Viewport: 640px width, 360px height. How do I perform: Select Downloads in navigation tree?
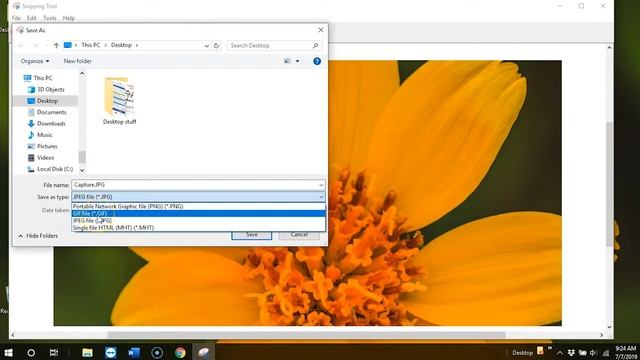point(51,124)
